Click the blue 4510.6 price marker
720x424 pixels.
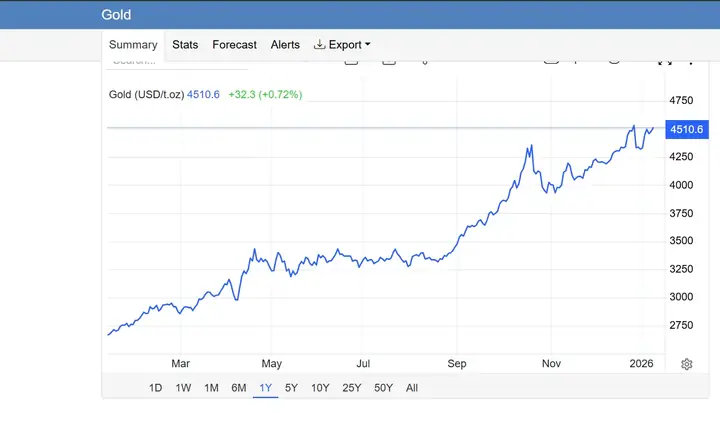click(x=687, y=130)
